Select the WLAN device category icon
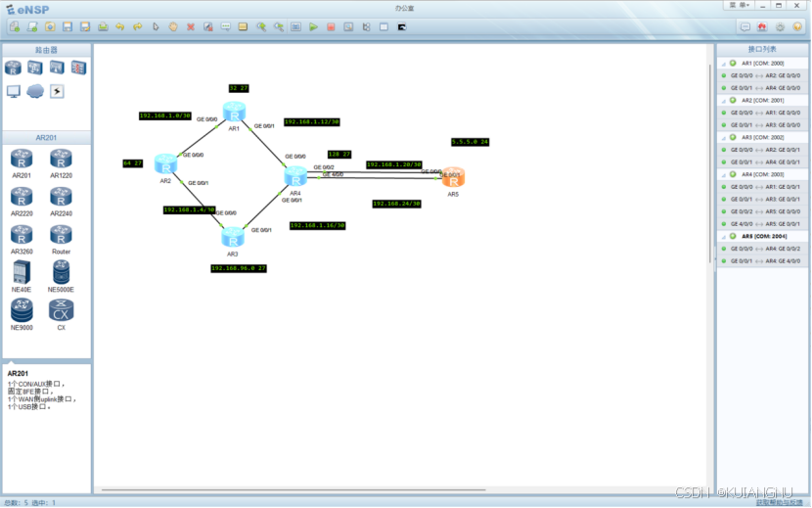This screenshot has width=812, height=508. pyautogui.click(x=57, y=68)
